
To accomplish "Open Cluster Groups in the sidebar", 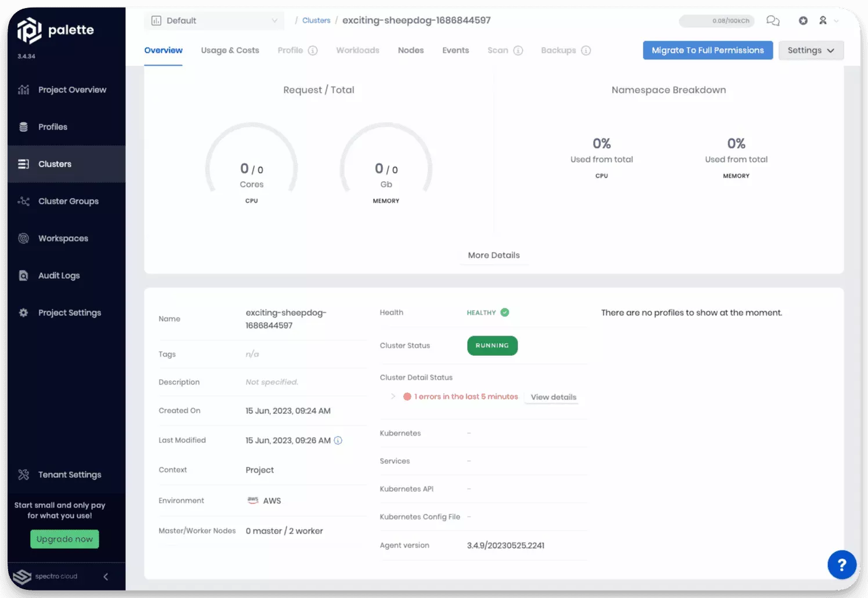I will (68, 201).
